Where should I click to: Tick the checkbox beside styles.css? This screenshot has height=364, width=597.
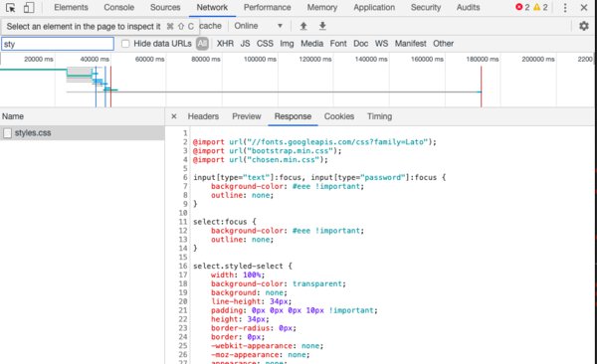(7, 133)
